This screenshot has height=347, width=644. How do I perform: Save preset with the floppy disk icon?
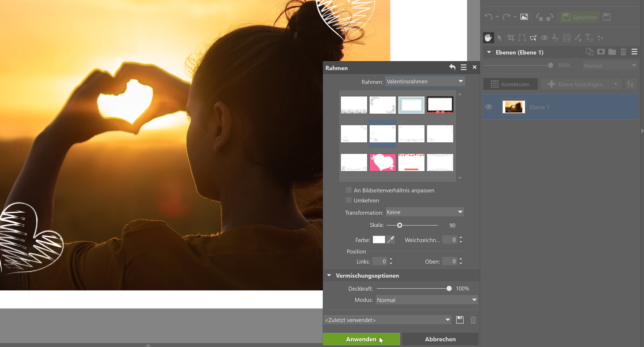(460, 320)
